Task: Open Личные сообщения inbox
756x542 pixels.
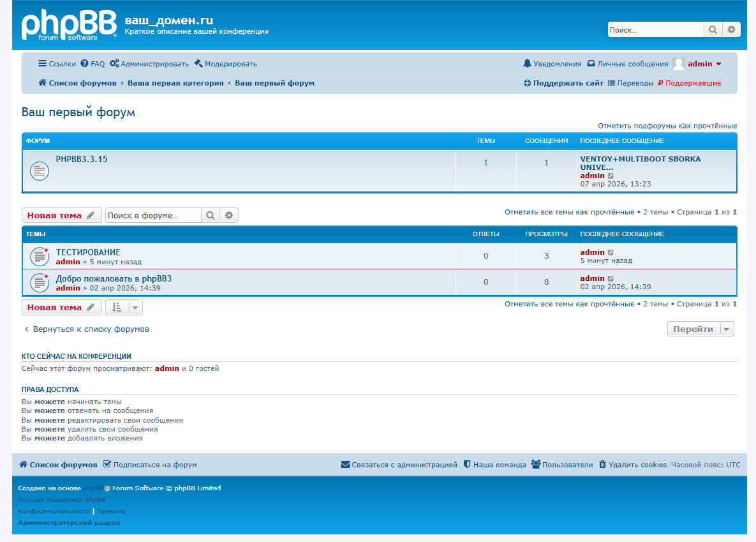Action: pyautogui.click(x=627, y=64)
